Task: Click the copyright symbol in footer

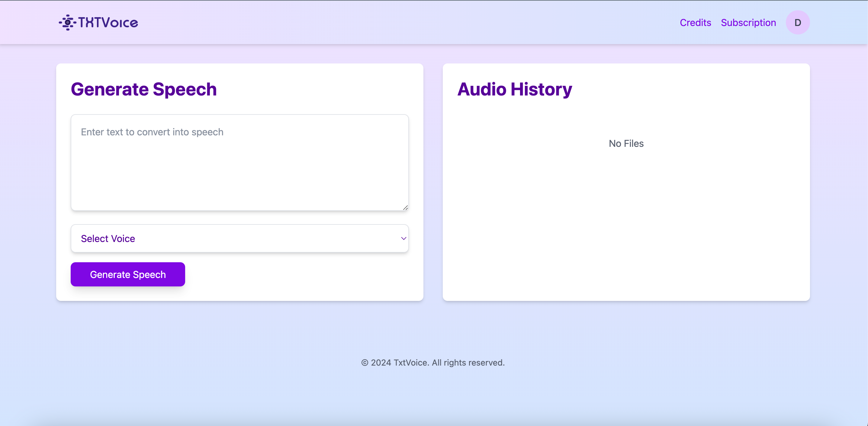Action: (x=365, y=363)
